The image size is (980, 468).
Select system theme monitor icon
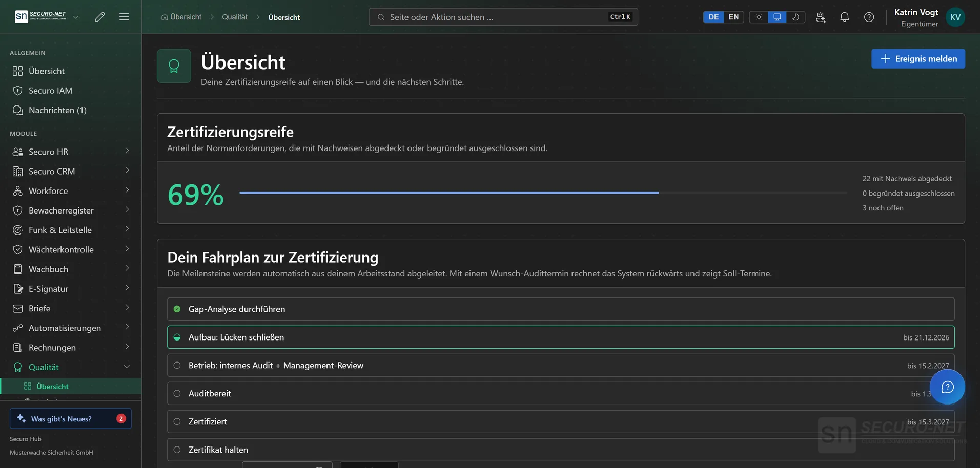click(777, 17)
